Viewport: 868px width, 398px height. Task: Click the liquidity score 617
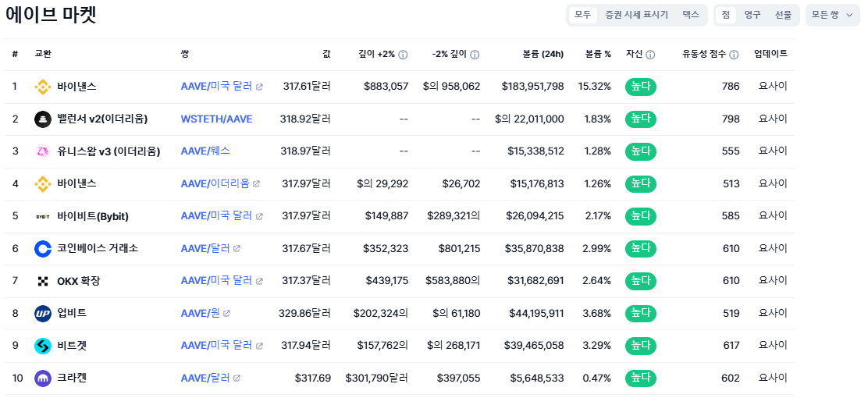731,346
